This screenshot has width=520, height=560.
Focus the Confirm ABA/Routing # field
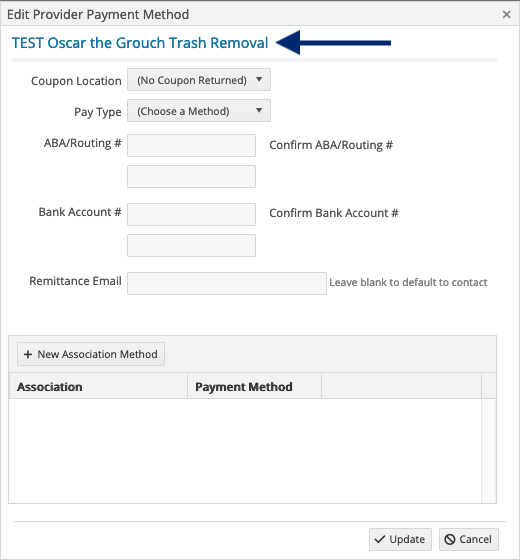(191, 176)
